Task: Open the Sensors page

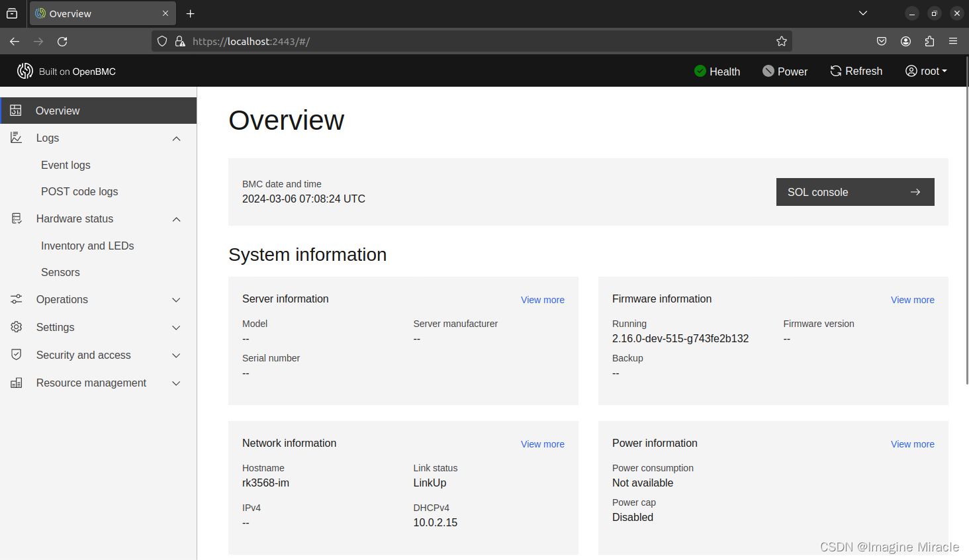Action: [60, 272]
